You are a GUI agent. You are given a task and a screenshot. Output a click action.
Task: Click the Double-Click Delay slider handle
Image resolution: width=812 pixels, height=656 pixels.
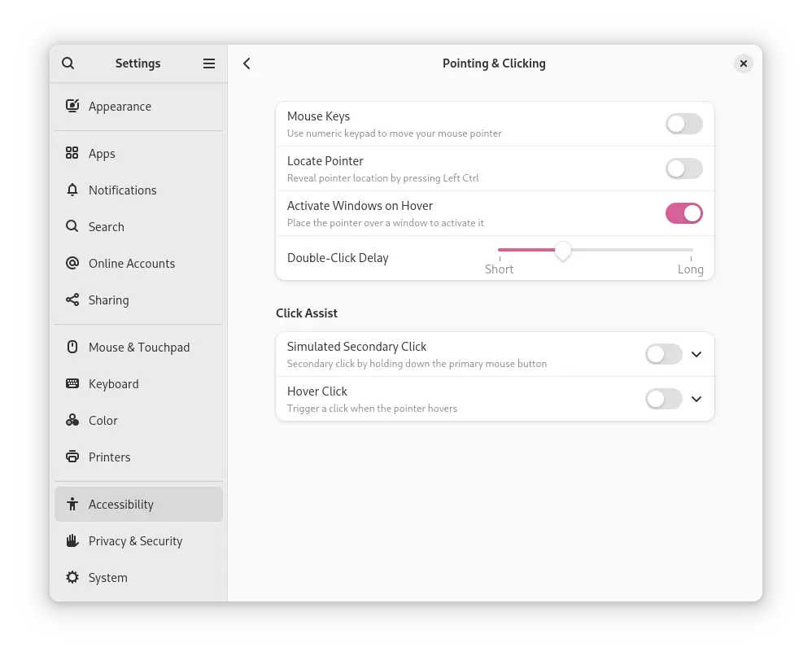(562, 251)
